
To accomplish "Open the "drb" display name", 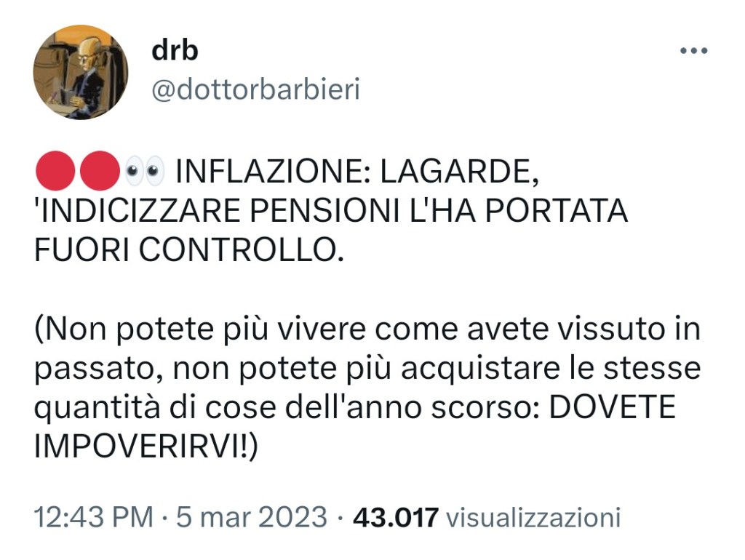I will (175, 50).
